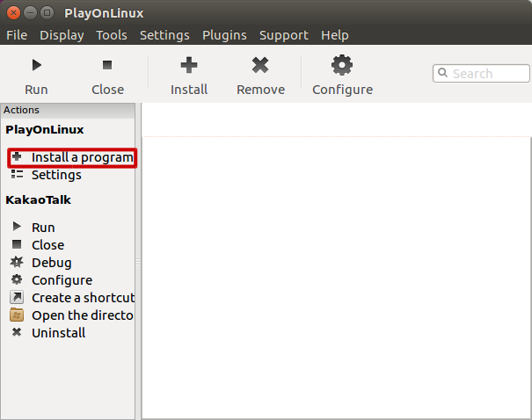This screenshot has height=420, width=532.
Task: Click the Close toolbar label
Action: coord(107,90)
